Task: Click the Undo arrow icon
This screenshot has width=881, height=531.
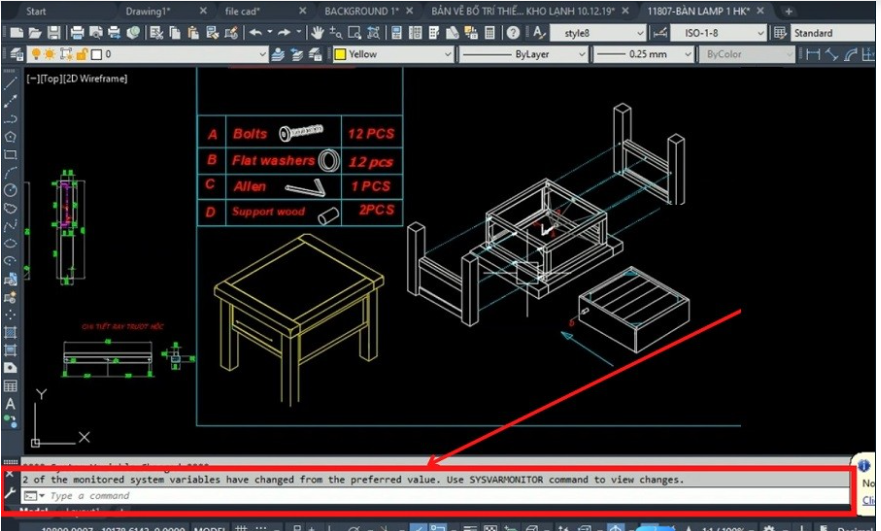Action: pos(255,33)
